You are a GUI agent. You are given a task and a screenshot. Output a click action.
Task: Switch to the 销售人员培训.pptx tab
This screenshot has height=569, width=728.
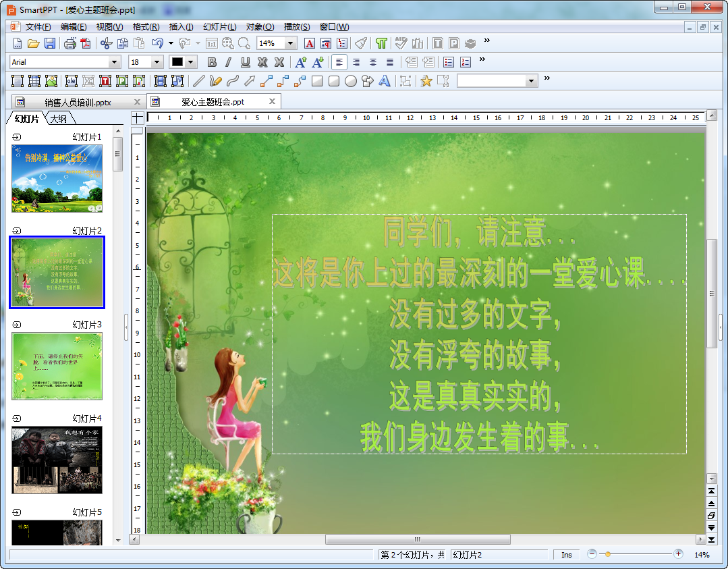coord(78,103)
